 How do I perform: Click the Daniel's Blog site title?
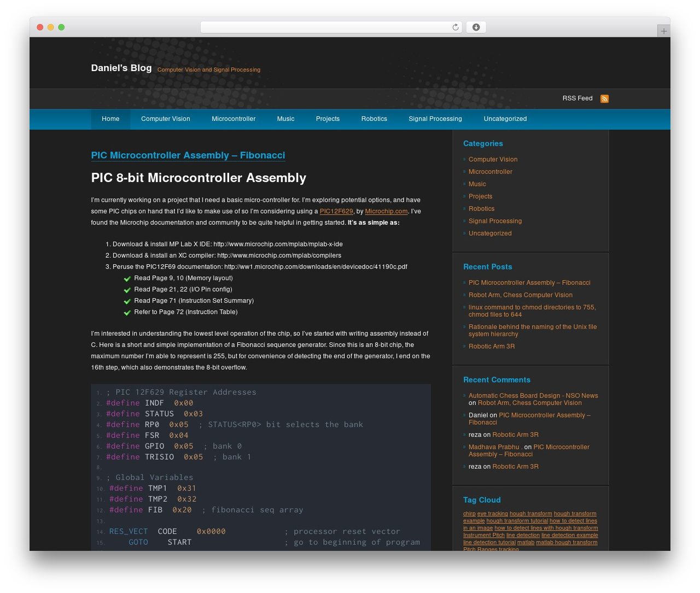point(121,68)
